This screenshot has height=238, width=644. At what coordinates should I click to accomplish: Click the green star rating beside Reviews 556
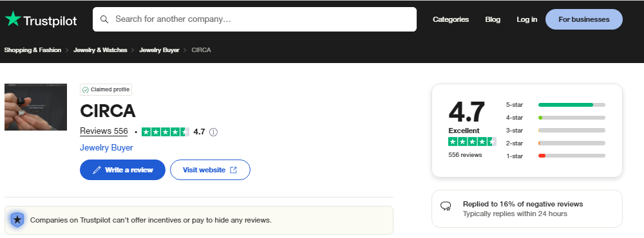click(x=166, y=132)
